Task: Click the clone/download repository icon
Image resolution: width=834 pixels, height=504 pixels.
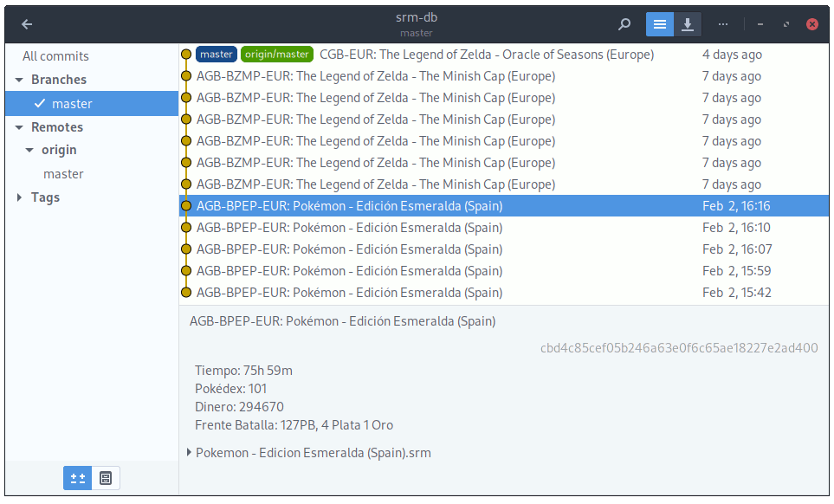Action: coord(688,23)
